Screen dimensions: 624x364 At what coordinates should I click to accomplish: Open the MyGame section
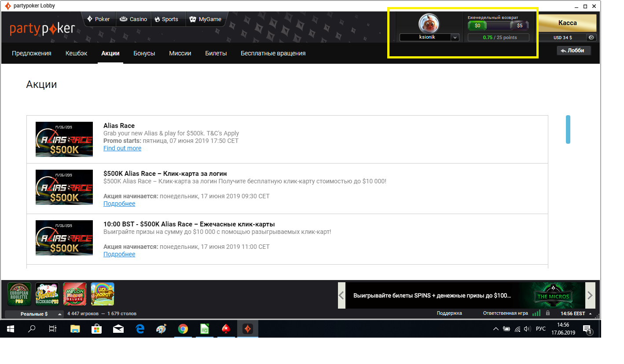point(205,19)
